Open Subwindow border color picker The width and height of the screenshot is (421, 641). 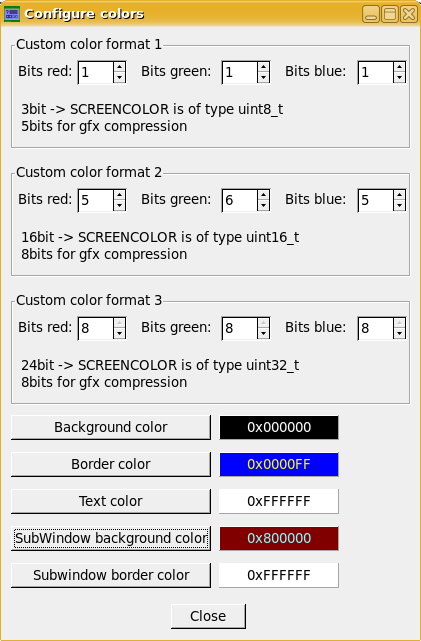111,575
